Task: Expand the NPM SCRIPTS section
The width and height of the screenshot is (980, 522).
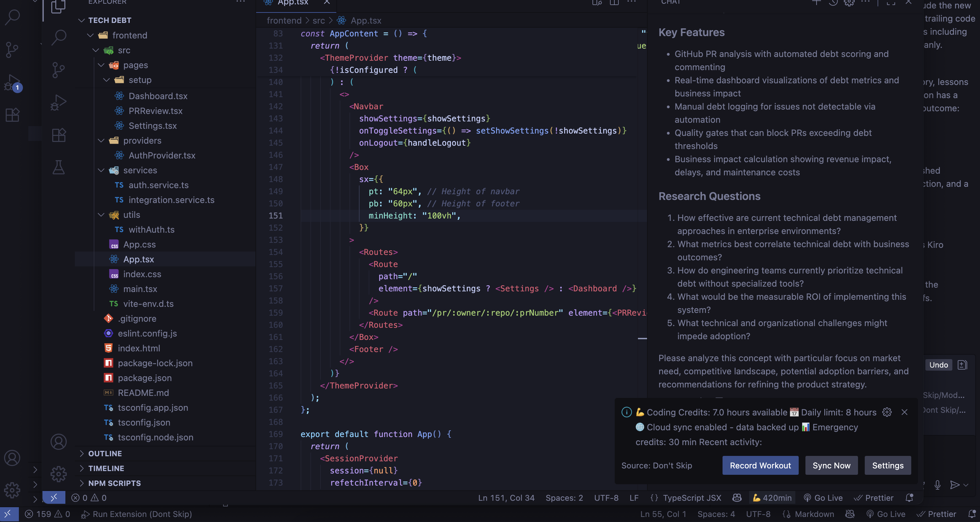Action: click(114, 483)
